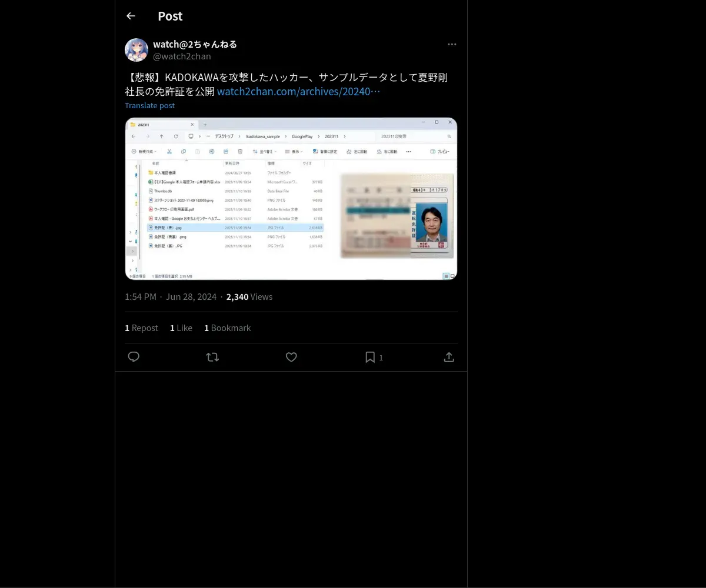Open the watch2chan.com/archives link

(298, 92)
